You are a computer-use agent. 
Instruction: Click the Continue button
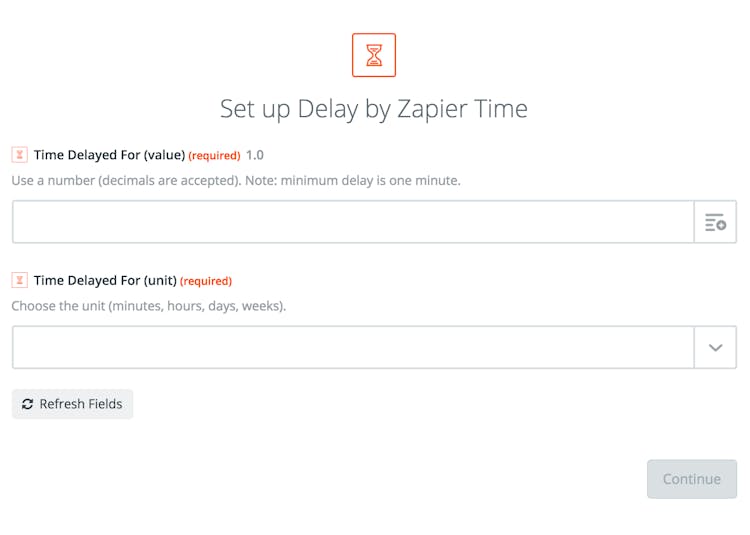click(691, 479)
